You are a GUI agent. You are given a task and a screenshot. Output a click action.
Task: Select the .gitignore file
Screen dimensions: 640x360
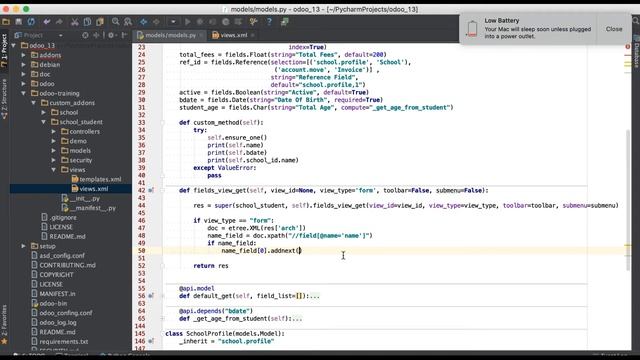[59, 218]
